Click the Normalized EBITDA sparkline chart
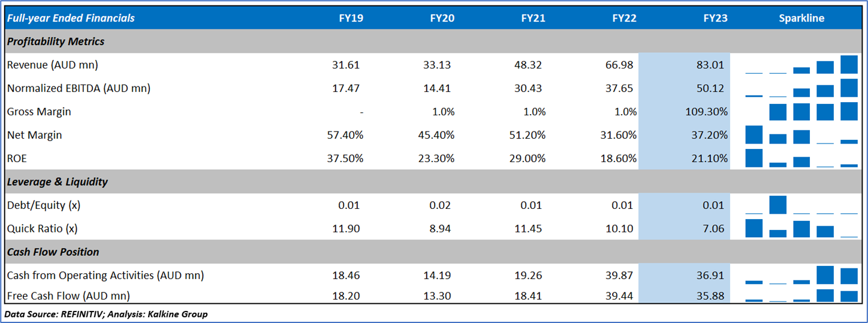 coord(801,88)
